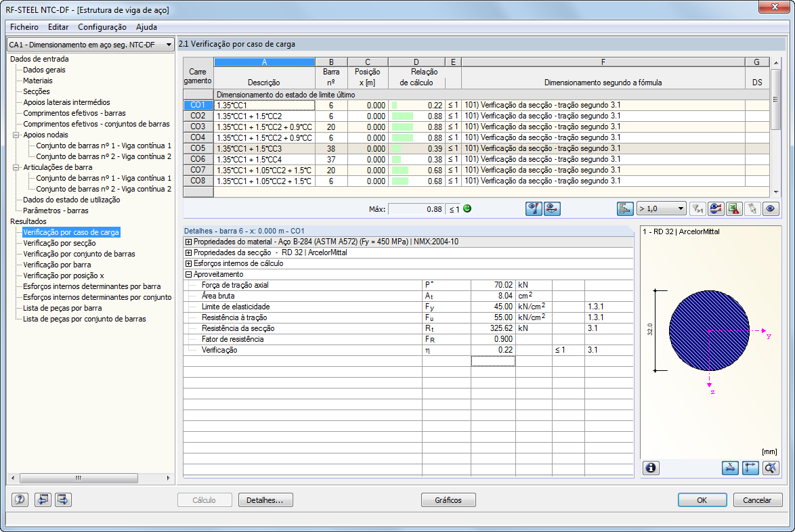Open Lista de peças por barra
The image size is (795, 532).
click(62, 309)
